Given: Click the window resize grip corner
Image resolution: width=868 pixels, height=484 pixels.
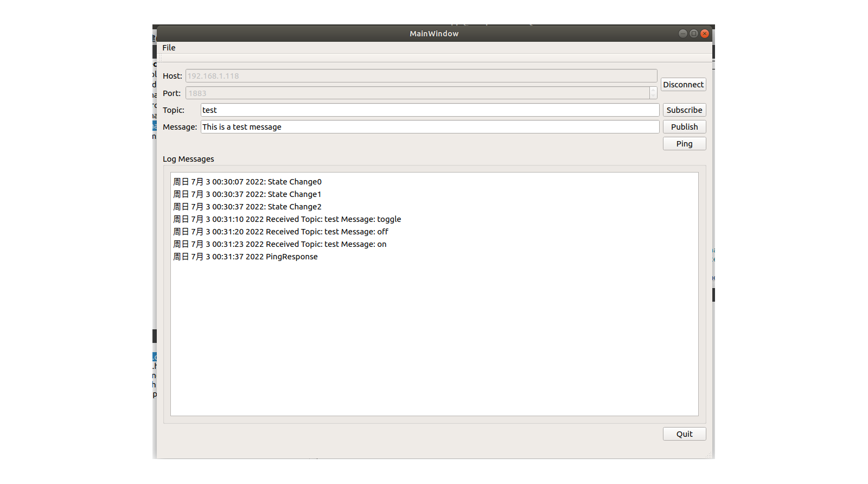Looking at the screenshot, I should pyautogui.click(x=709, y=455).
